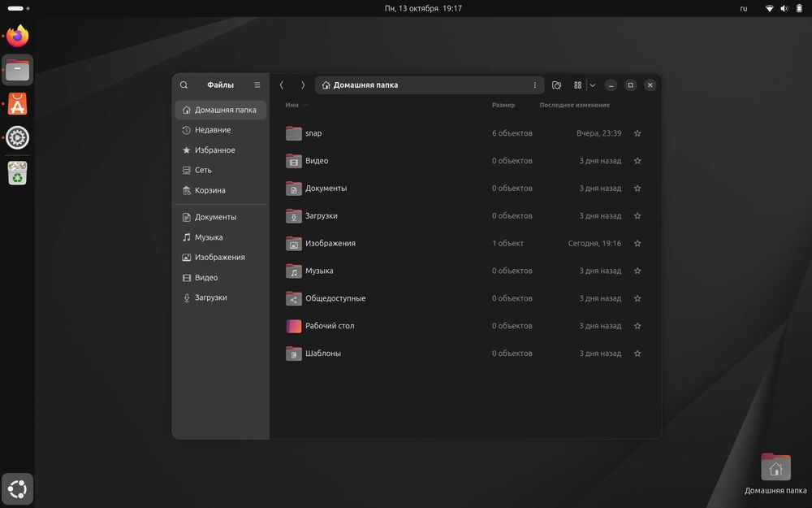Screen dimensions: 812x508
Task: Go forward with the right arrow
Action: point(303,85)
